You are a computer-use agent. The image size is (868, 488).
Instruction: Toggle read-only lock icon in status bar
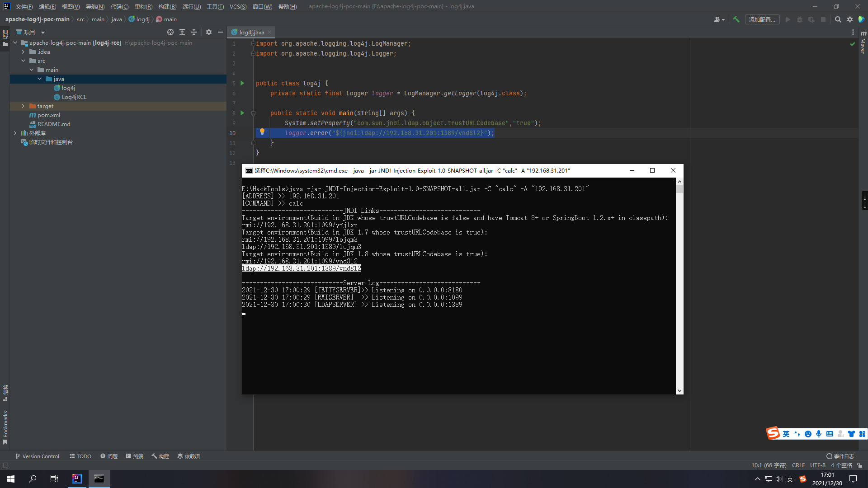coord(859,465)
